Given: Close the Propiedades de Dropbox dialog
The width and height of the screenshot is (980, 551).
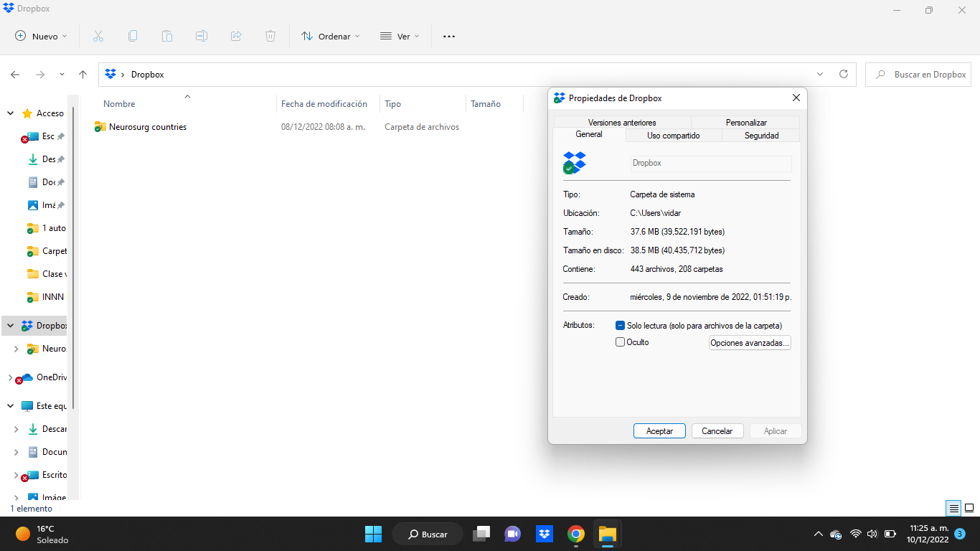Looking at the screenshot, I should (x=796, y=98).
